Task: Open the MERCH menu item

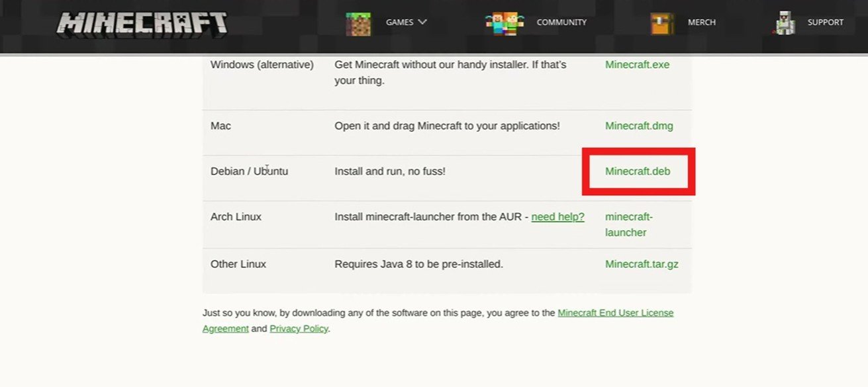Action: click(702, 22)
